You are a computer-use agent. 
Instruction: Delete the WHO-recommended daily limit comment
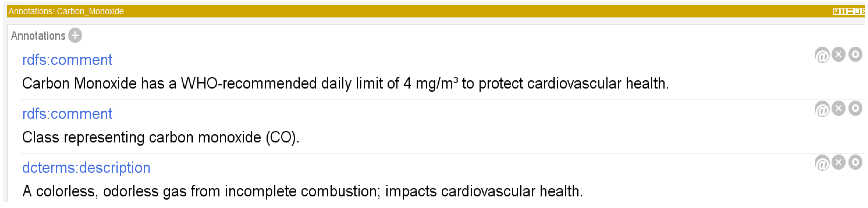pyautogui.click(x=839, y=54)
